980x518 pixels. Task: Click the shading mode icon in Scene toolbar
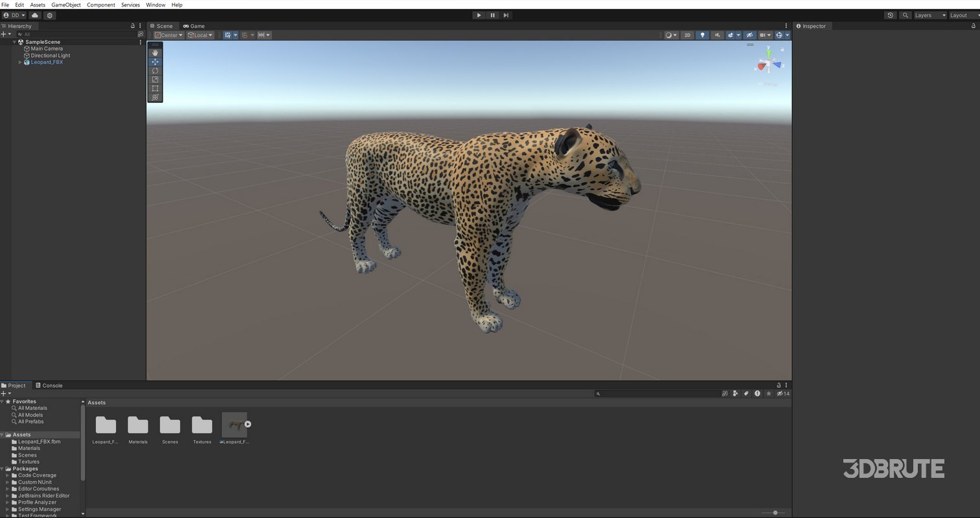pyautogui.click(x=669, y=35)
